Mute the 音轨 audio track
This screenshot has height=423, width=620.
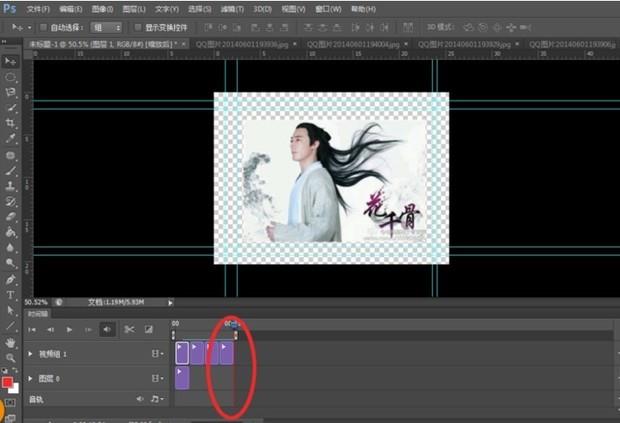[140, 399]
